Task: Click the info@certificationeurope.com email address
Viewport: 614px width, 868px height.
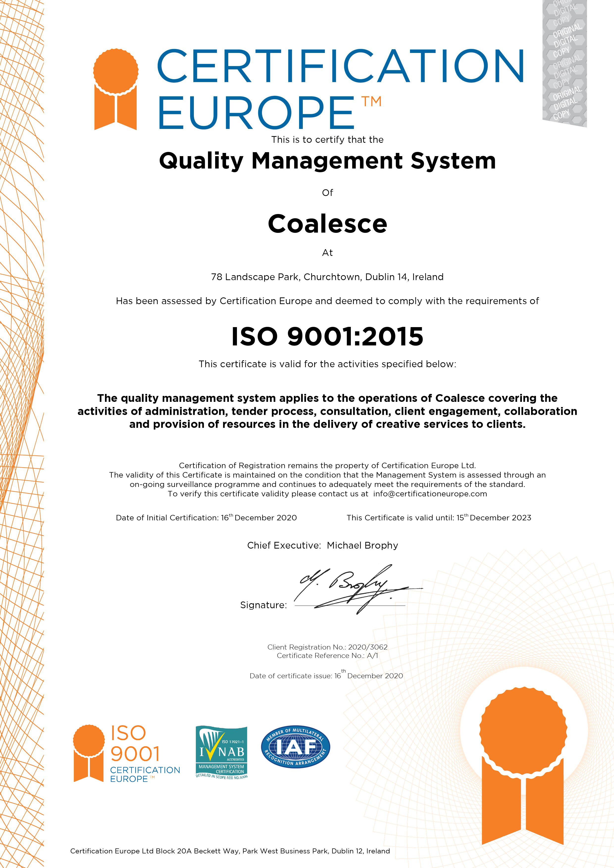Action: 430,494
